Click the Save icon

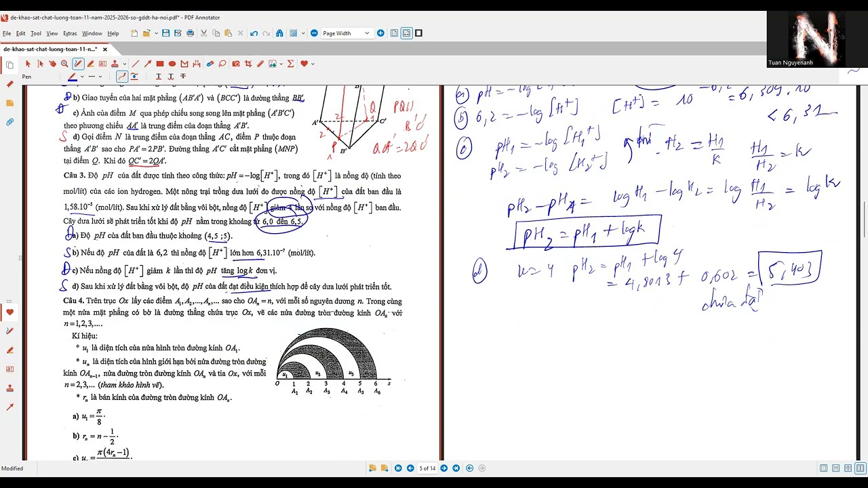(x=165, y=33)
